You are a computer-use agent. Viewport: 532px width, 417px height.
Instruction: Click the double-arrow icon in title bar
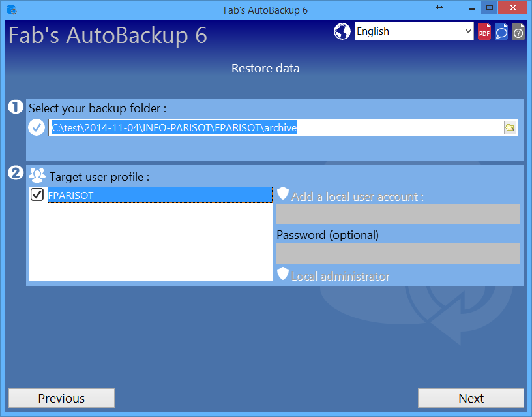point(439,7)
